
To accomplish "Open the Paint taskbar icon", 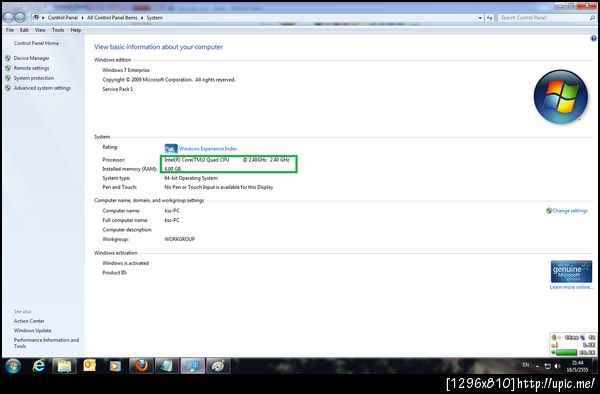I will click(218, 366).
